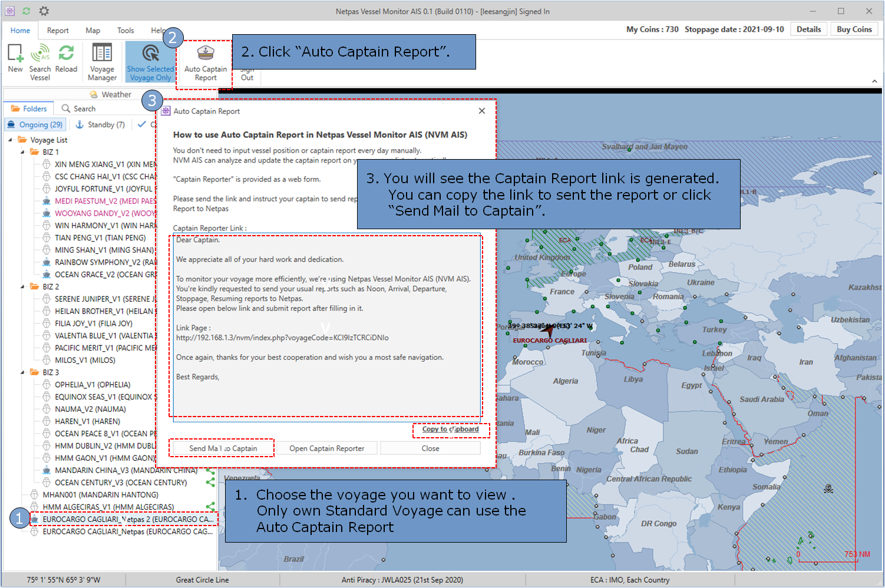Open the Weather panel
Image resolution: width=885 pixels, height=588 pixels.
[110, 94]
